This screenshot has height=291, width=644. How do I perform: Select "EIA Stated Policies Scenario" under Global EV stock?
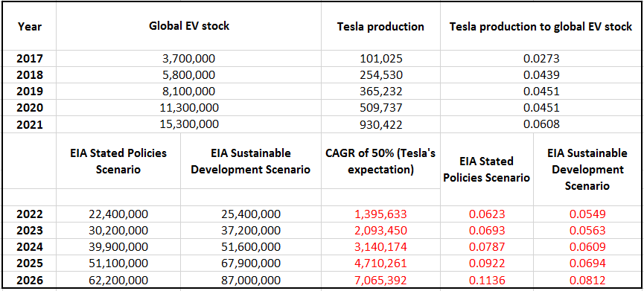(118, 161)
